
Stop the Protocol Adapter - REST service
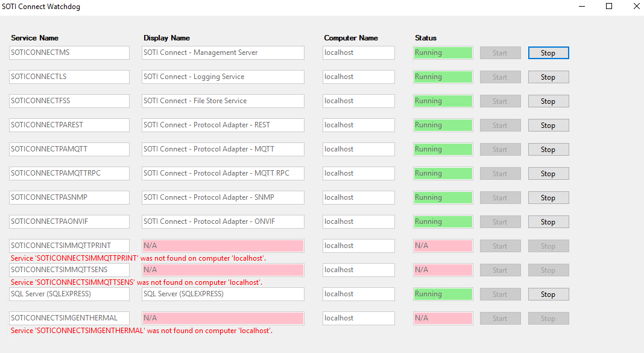[548, 126]
